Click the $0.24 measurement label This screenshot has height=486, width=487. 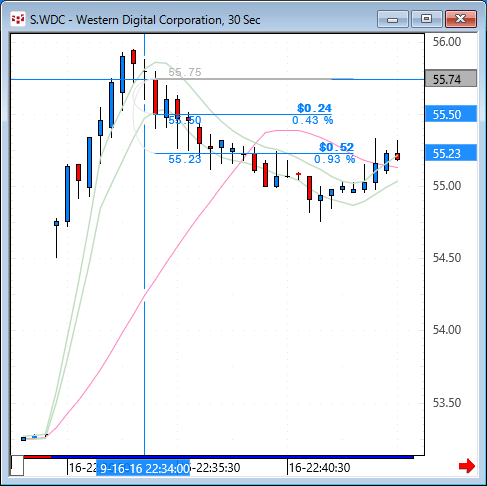point(314,108)
